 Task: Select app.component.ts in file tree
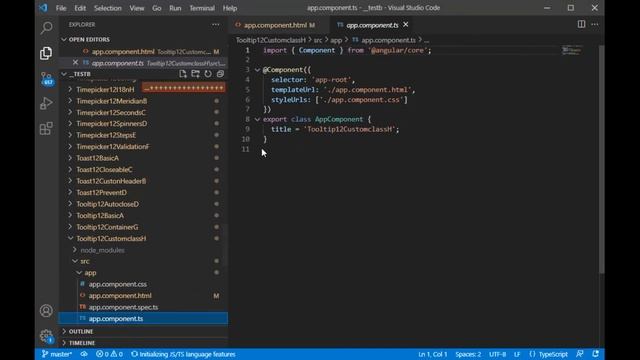(x=143, y=318)
